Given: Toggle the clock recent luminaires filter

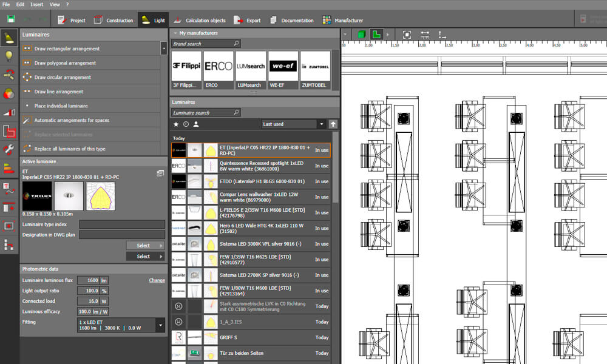Looking at the screenshot, I should pyautogui.click(x=186, y=124).
